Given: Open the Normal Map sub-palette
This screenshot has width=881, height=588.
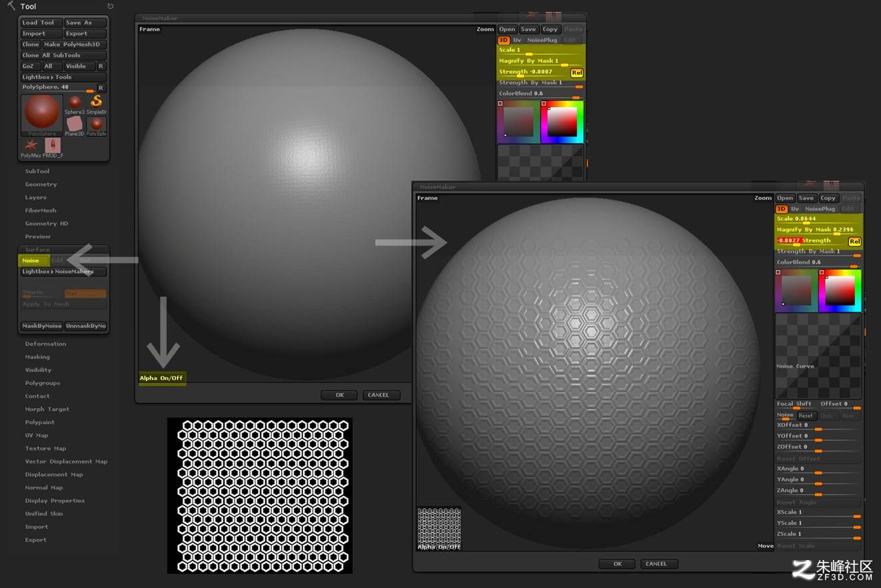Looking at the screenshot, I should pyautogui.click(x=44, y=487).
